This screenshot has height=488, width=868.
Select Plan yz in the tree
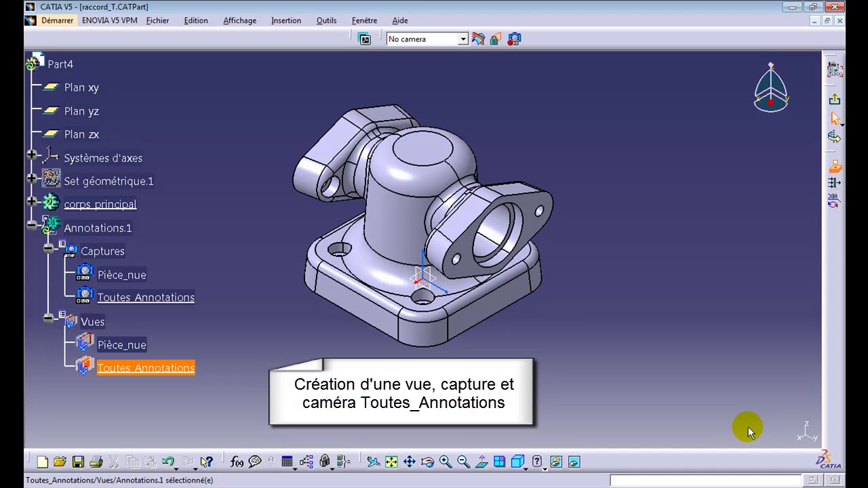coord(81,111)
